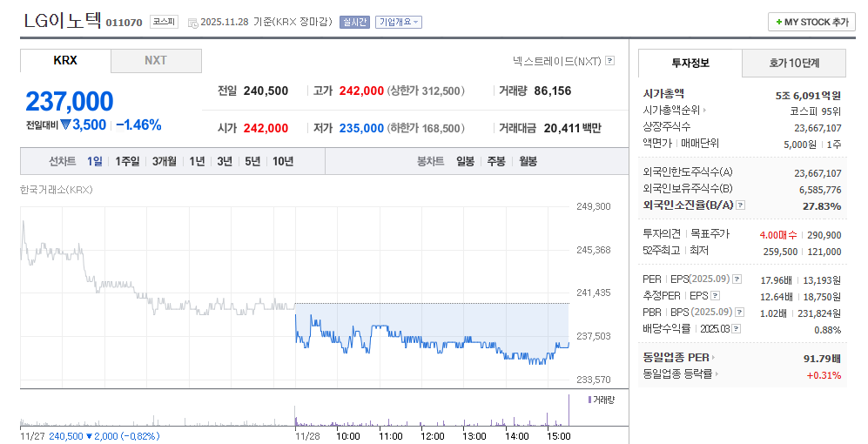This screenshot has height=444, width=868.
Task: Switch to the KRX tab
Action: (65, 61)
